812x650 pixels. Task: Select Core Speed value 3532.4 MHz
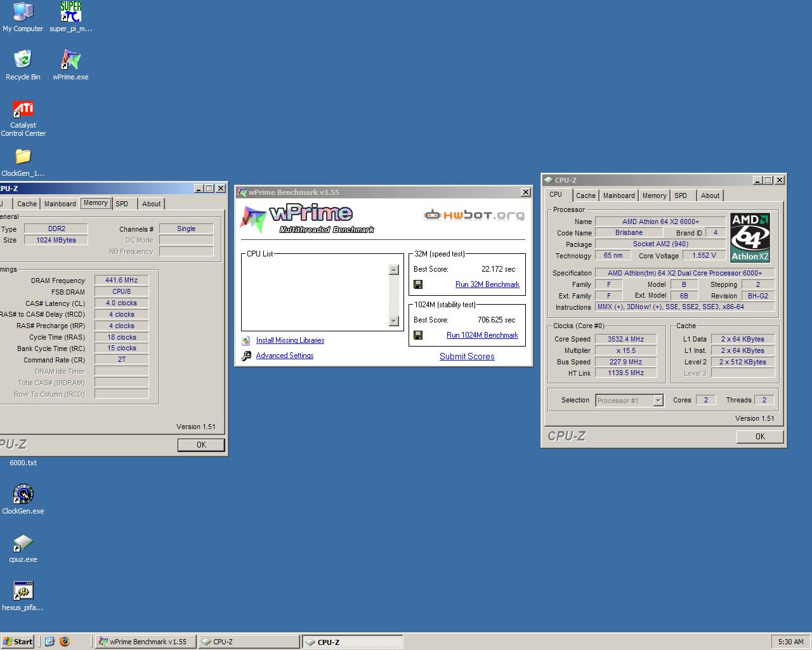625,340
